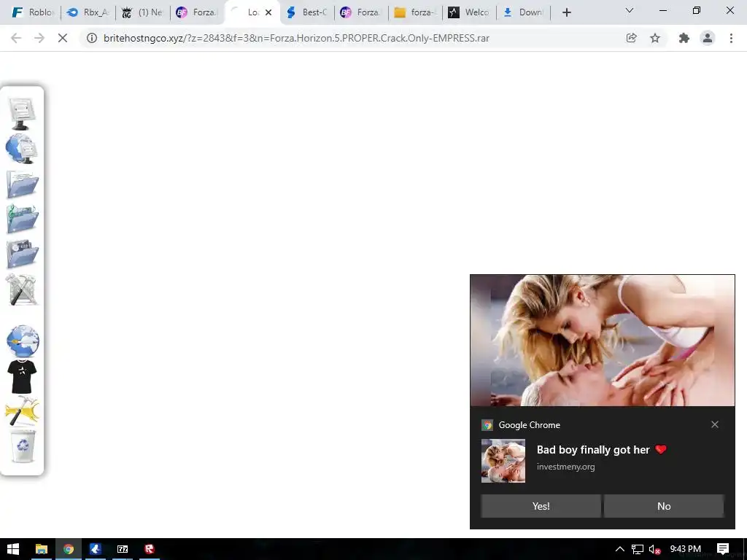747x560 pixels.
Task: Dismiss the Google Chrome notification
Action: [x=715, y=424]
